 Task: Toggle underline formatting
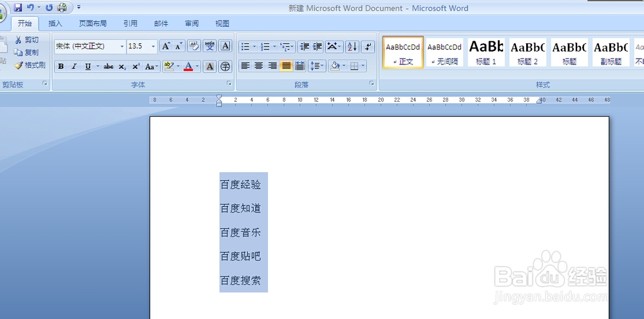click(88, 66)
